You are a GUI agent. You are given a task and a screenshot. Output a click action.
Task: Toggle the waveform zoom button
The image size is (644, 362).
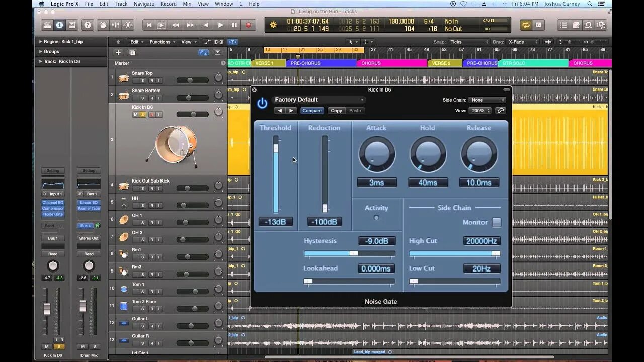point(548,42)
